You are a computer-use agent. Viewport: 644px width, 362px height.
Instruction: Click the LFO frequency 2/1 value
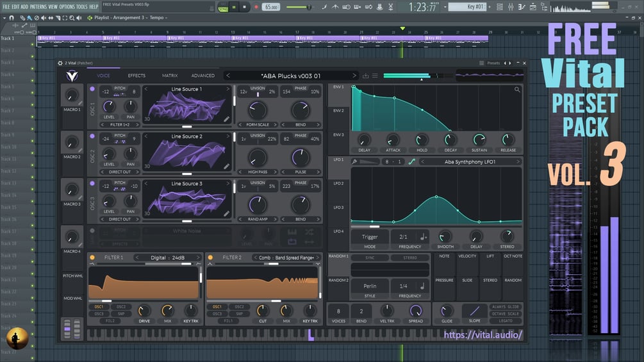(x=403, y=237)
